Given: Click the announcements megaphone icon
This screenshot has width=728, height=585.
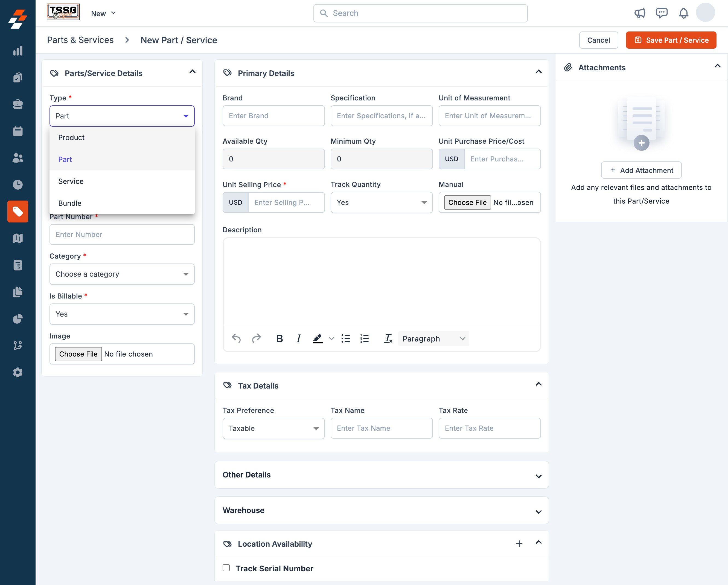Looking at the screenshot, I should tap(640, 13).
